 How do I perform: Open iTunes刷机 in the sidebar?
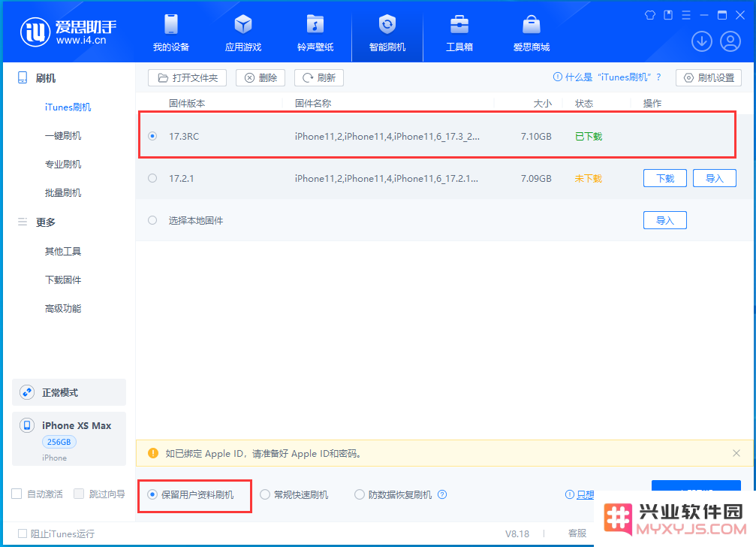68,107
